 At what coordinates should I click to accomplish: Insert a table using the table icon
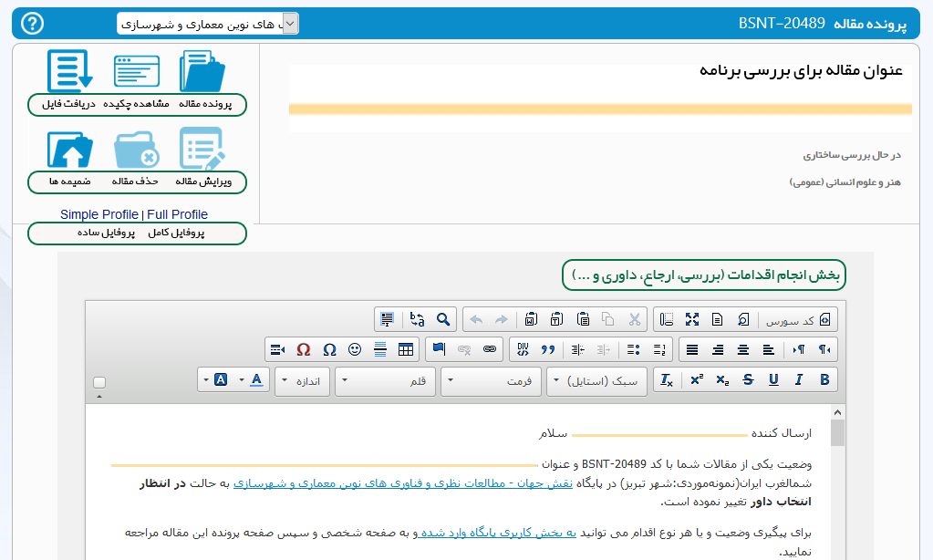(x=406, y=349)
